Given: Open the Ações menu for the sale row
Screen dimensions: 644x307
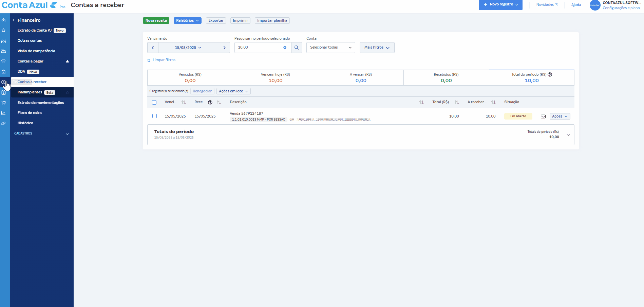Looking at the screenshot, I should (560, 116).
